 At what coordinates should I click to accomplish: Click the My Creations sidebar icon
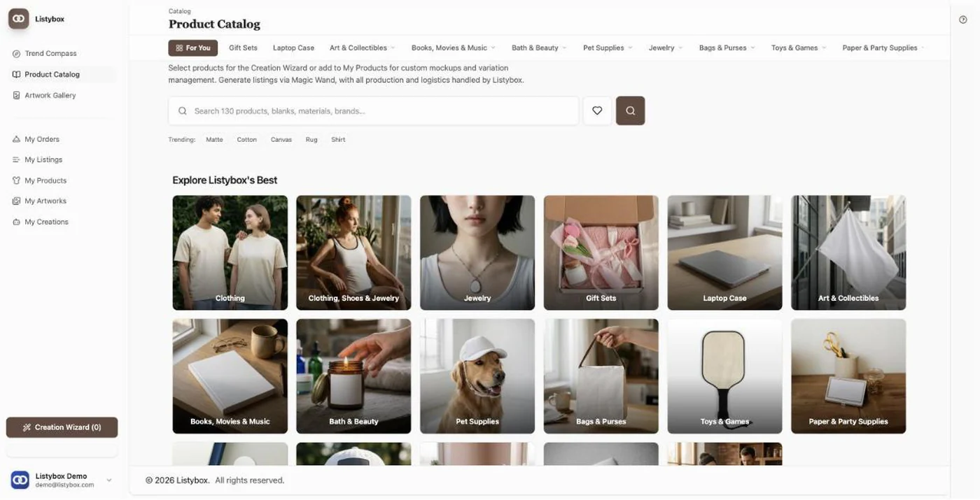16,222
